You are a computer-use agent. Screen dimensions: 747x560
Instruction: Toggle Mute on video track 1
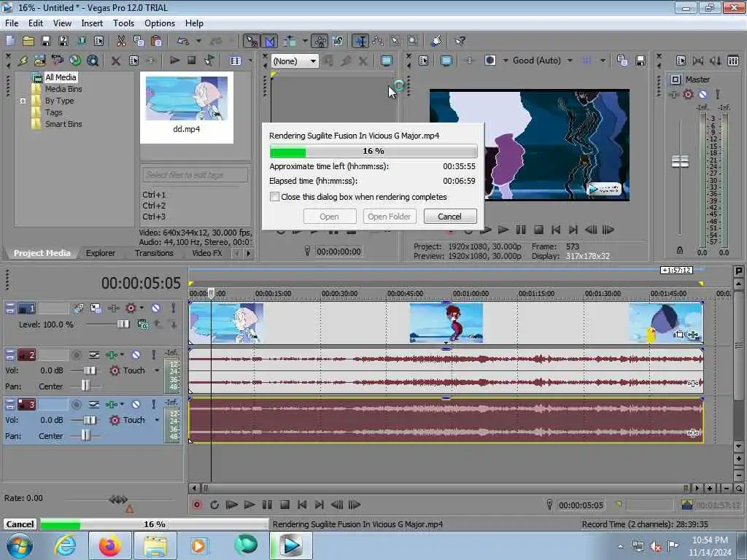click(156, 308)
